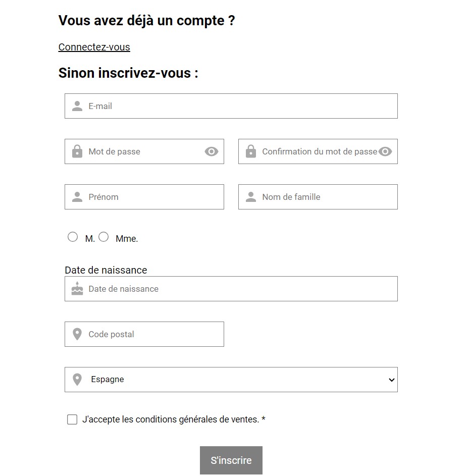Reveal the Mot de passe with the eye icon
This screenshot has width=467, height=476.
point(212,151)
